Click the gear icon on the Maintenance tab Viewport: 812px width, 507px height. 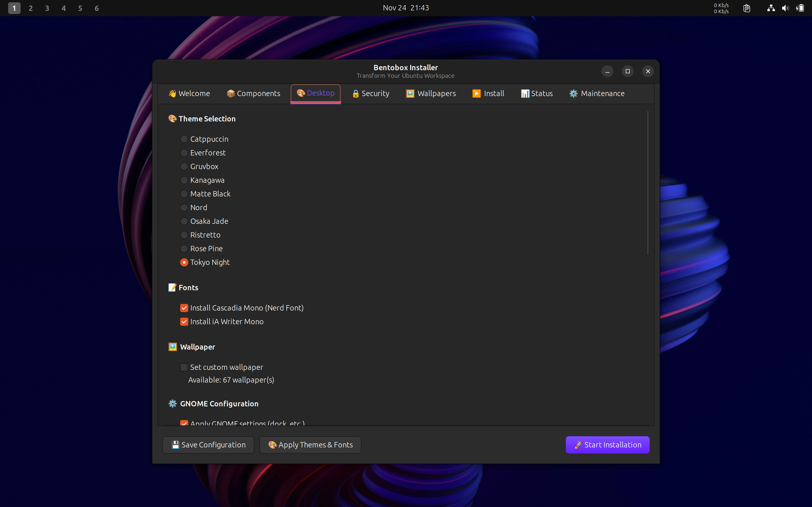pyautogui.click(x=573, y=94)
